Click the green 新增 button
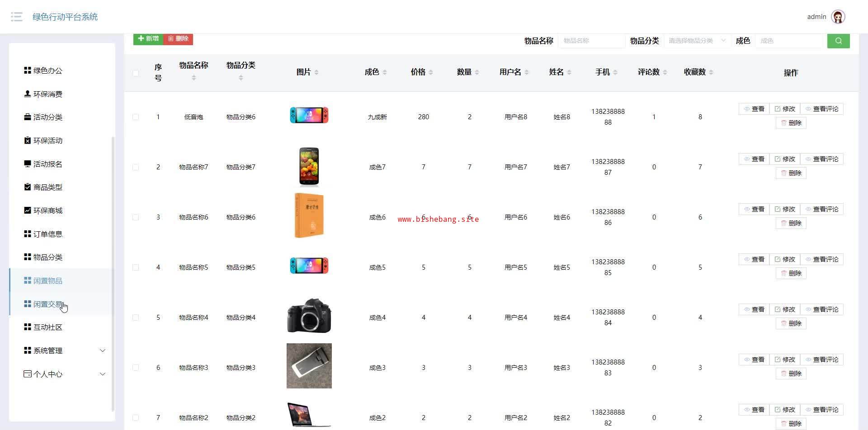 (x=148, y=39)
